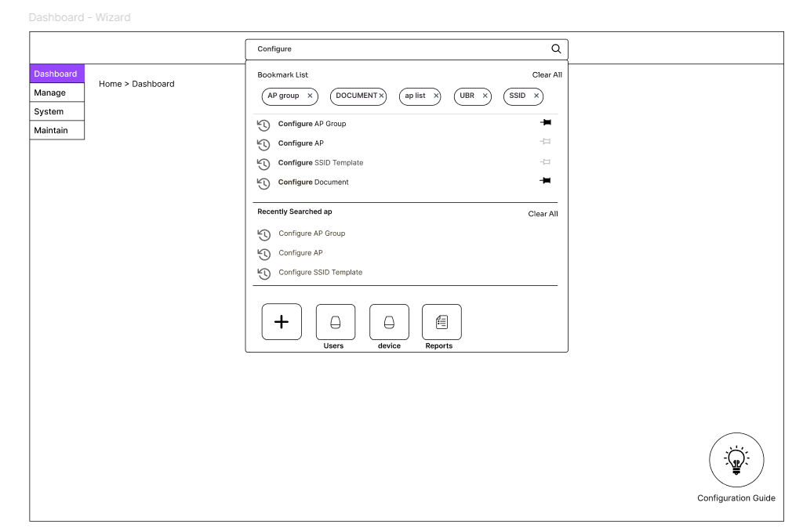Clear All recently searched items
The width and height of the screenshot is (803, 532).
pos(543,214)
